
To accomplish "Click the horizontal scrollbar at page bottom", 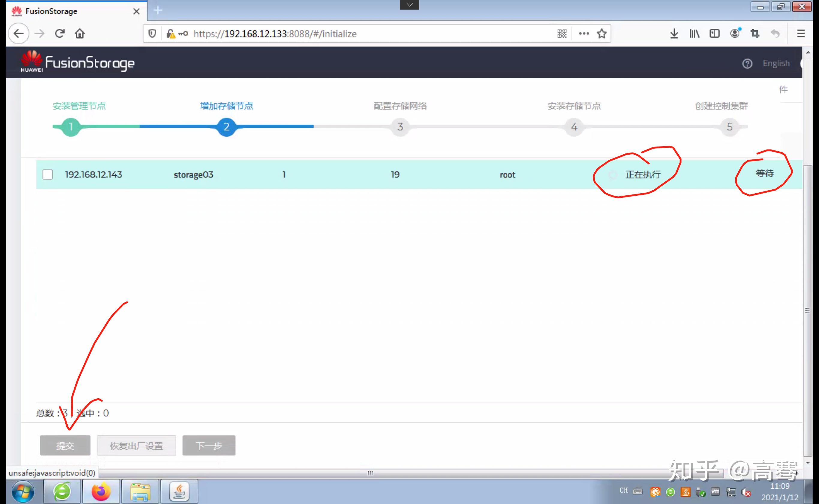I will pyautogui.click(x=370, y=473).
